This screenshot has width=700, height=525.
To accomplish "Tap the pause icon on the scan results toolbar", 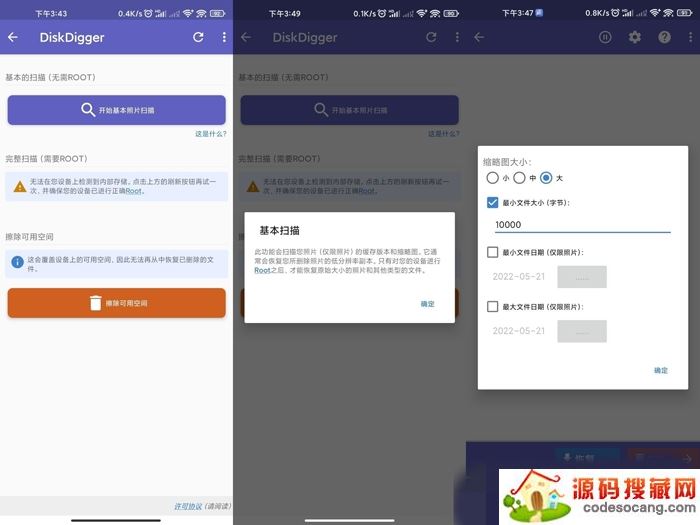I will coord(605,38).
